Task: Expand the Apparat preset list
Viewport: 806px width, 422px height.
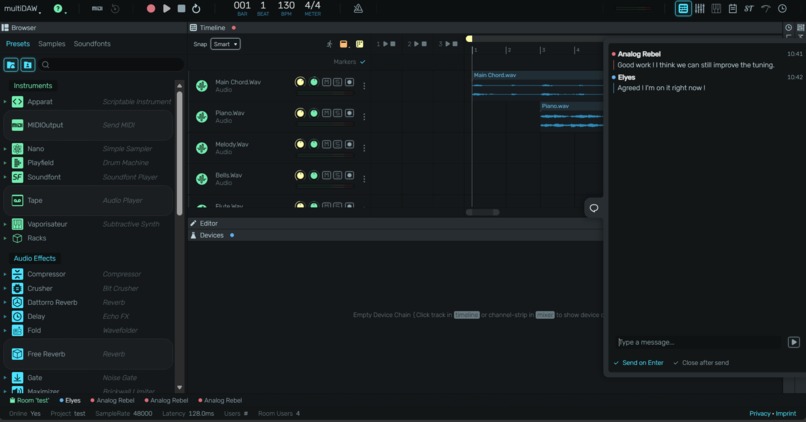Action: [5, 102]
